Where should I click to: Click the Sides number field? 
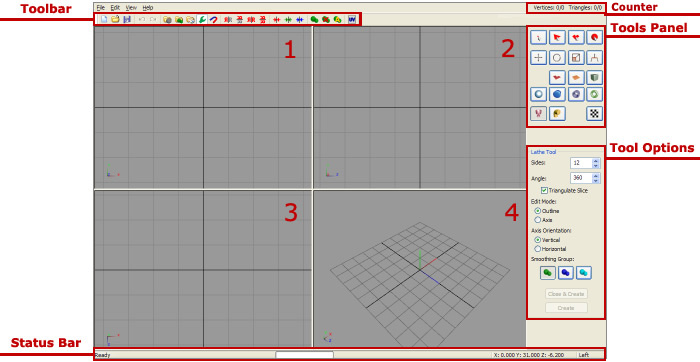coord(581,163)
